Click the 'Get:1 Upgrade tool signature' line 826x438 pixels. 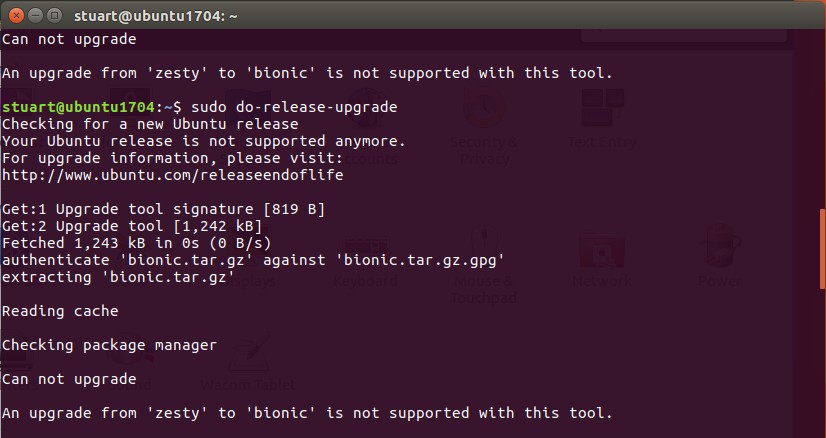(163, 209)
